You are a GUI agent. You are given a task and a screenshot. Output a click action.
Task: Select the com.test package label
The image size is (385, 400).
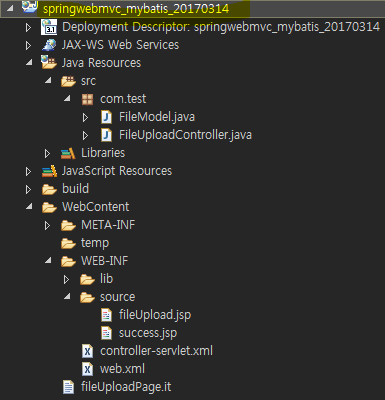(x=123, y=99)
